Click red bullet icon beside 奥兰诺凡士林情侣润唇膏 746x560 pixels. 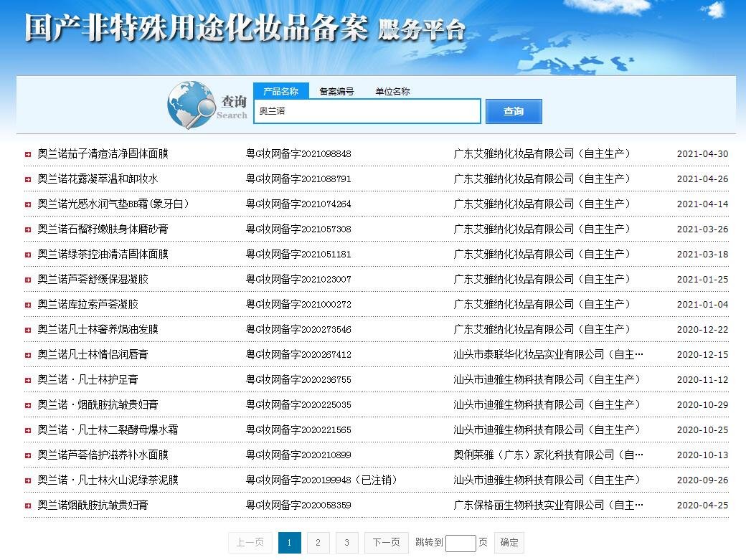click(28, 355)
